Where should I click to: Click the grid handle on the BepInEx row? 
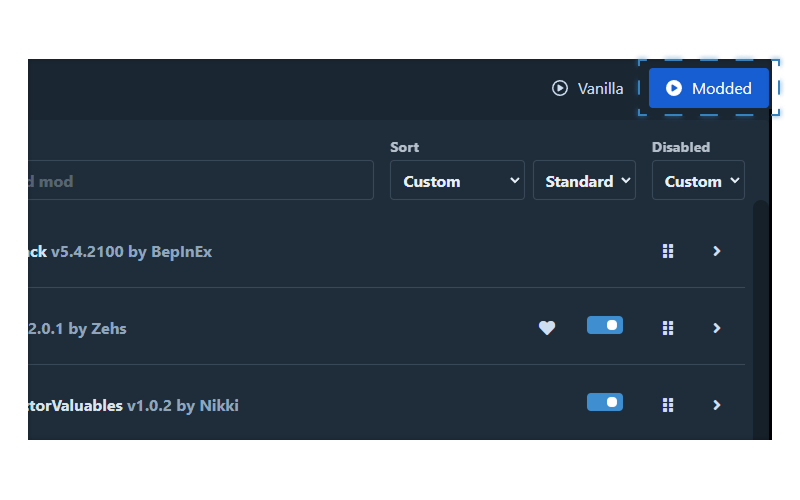click(668, 251)
